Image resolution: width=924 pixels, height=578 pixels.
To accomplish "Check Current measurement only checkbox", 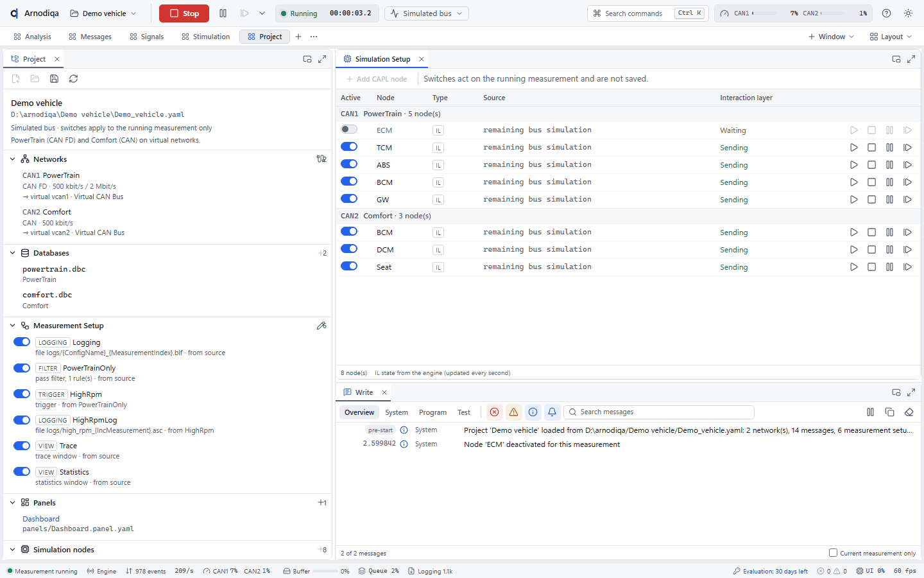I will point(833,552).
